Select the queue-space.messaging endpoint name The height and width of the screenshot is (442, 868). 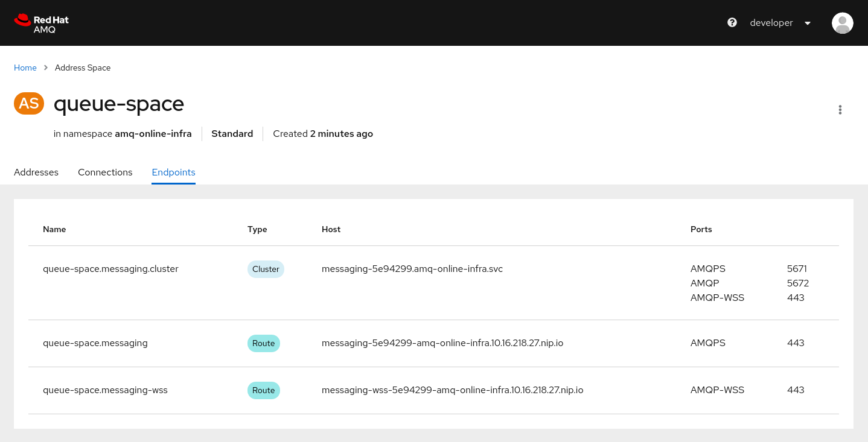tap(95, 343)
